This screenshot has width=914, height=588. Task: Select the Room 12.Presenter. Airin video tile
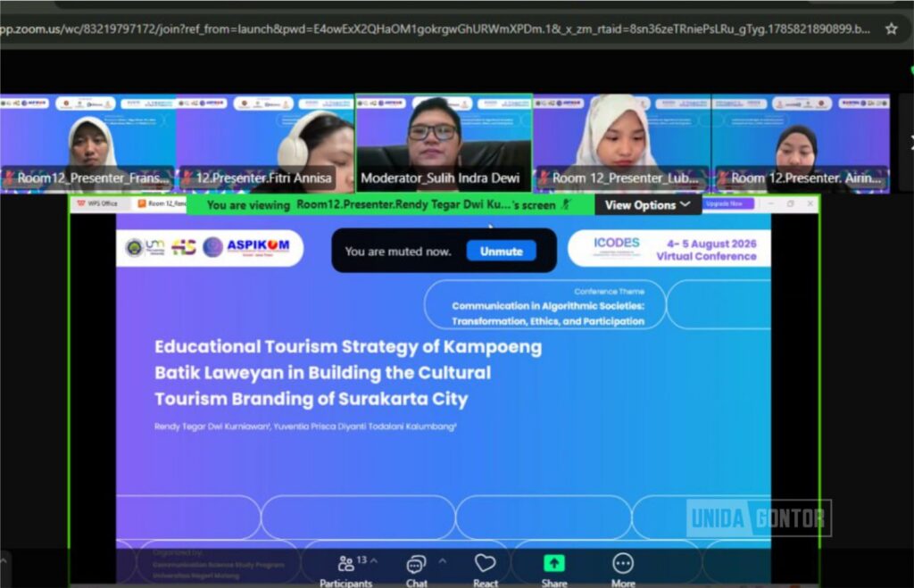(801, 144)
